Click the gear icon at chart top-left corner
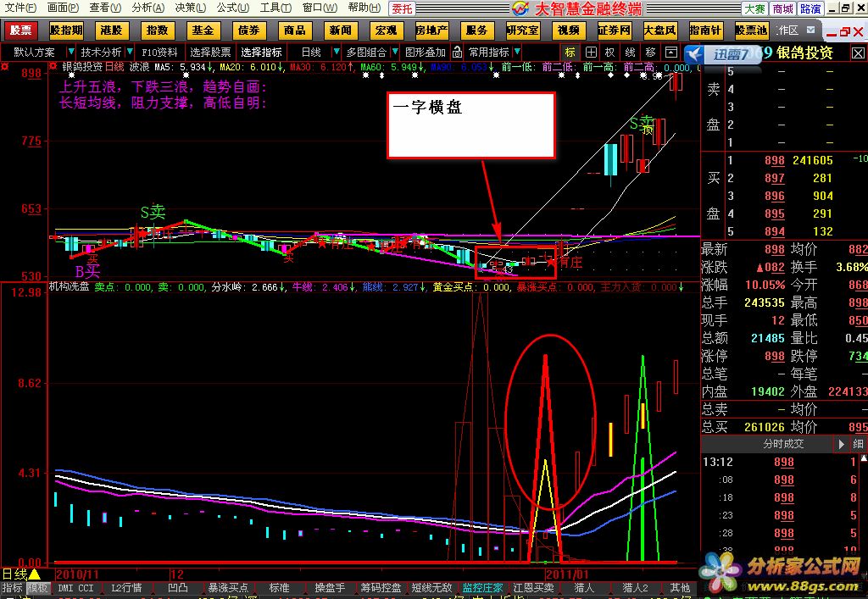 (4, 66)
